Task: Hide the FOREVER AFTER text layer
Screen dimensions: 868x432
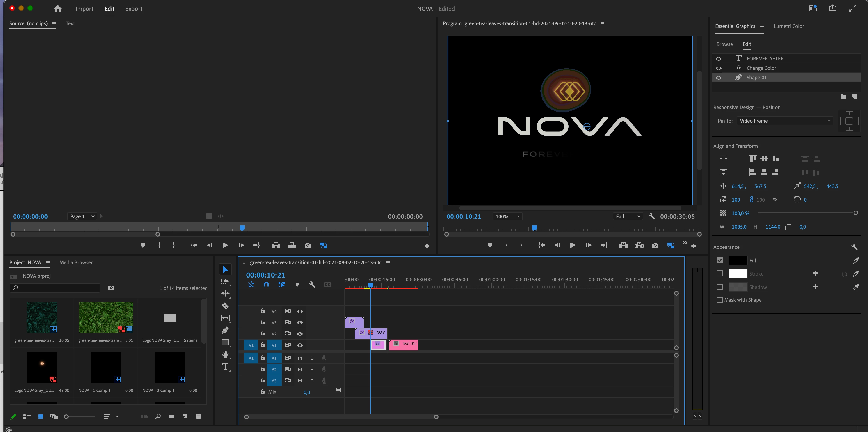Action: click(x=718, y=59)
